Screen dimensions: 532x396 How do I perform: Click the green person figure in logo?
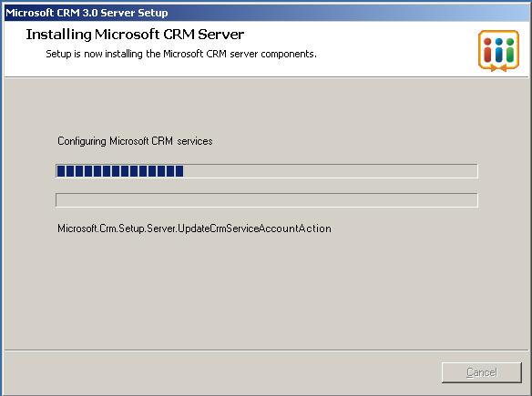coord(510,50)
